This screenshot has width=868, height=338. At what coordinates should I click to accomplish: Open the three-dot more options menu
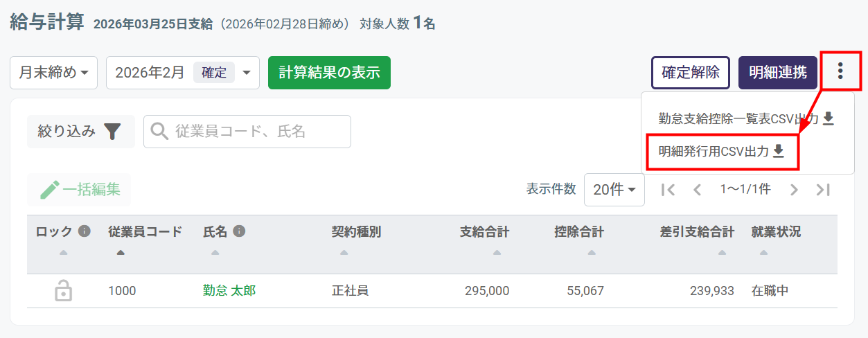[x=840, y=71]
